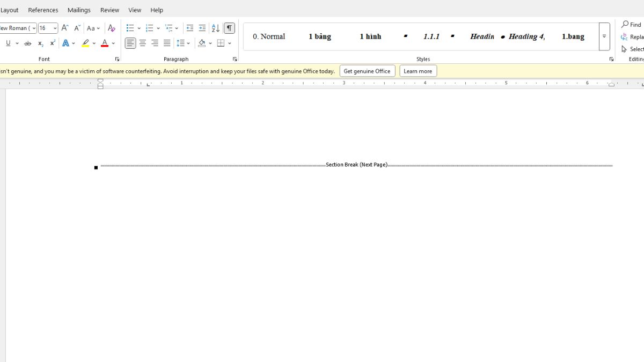
Task: Click the right indent marker on ruler
Action: coord(611,85)
